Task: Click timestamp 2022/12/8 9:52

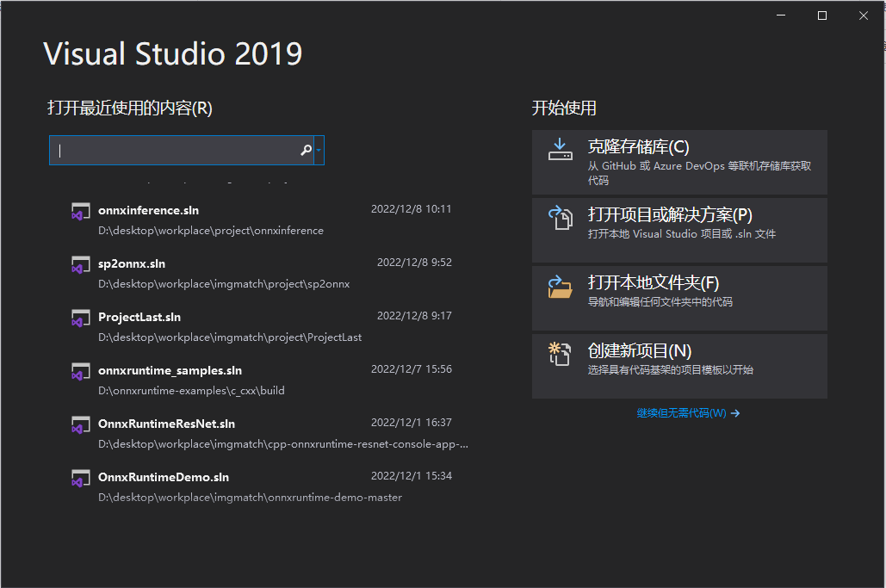Action: [414, 263]
